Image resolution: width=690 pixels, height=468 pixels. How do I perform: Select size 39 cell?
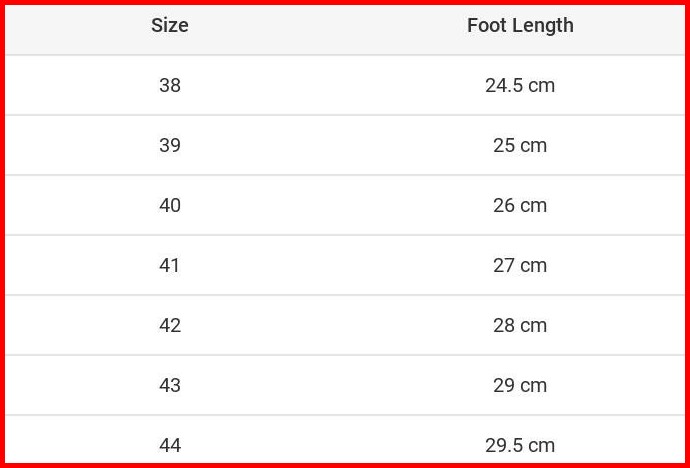pyautogui.click(x=170, y=146)
